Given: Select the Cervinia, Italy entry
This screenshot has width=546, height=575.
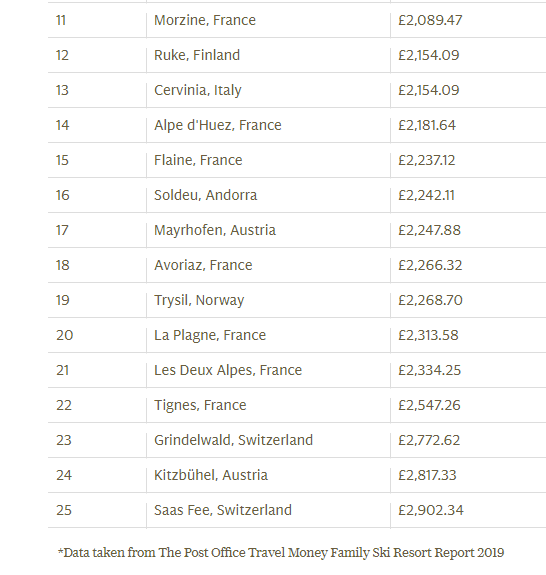Looking at the screenshot, I should 198,90.
